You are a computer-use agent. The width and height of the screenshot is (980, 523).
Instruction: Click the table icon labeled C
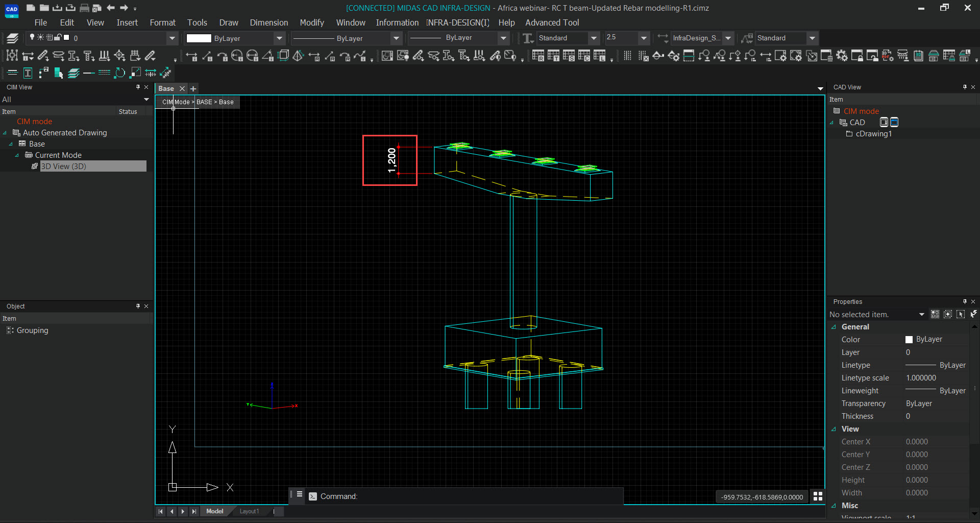(x=584, y=56)
